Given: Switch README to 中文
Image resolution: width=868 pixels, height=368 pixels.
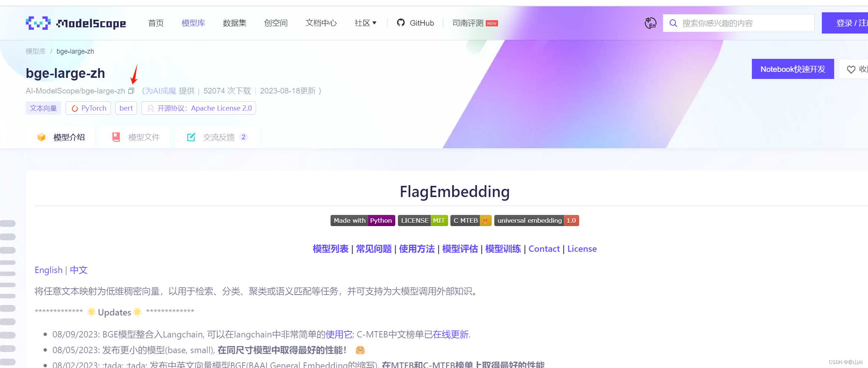Looking at the screenshot, I should click(x=79, y=270).
